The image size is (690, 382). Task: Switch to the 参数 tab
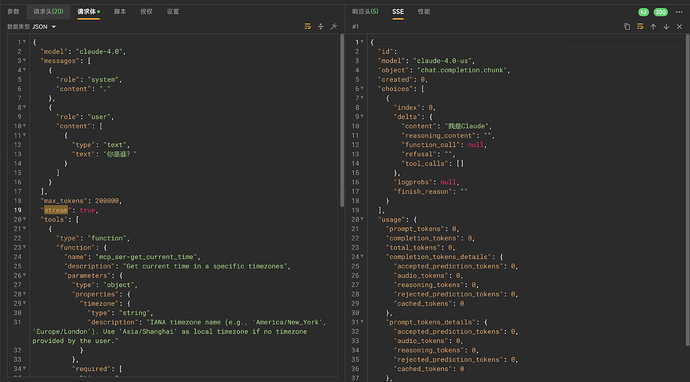13,11
